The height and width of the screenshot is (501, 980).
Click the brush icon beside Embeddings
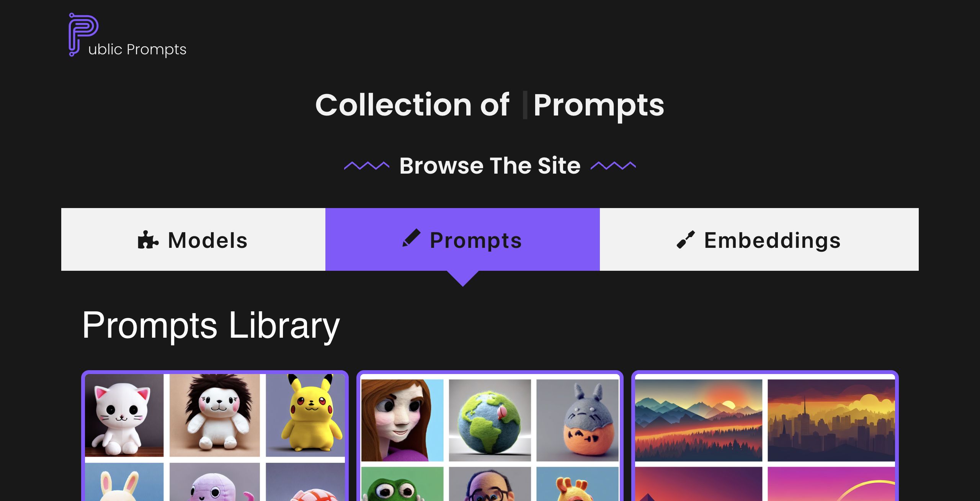[686, 240]
